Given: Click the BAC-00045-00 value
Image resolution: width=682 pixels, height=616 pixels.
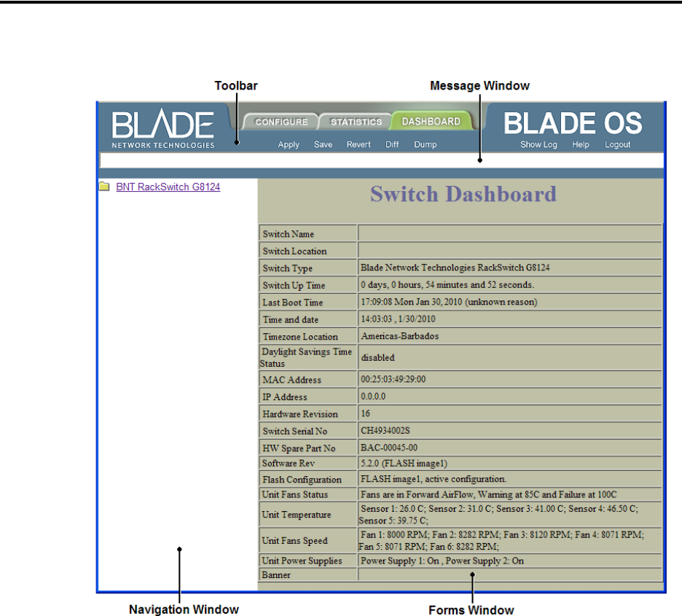Looking at the screenshot, I should click(389, 448).
